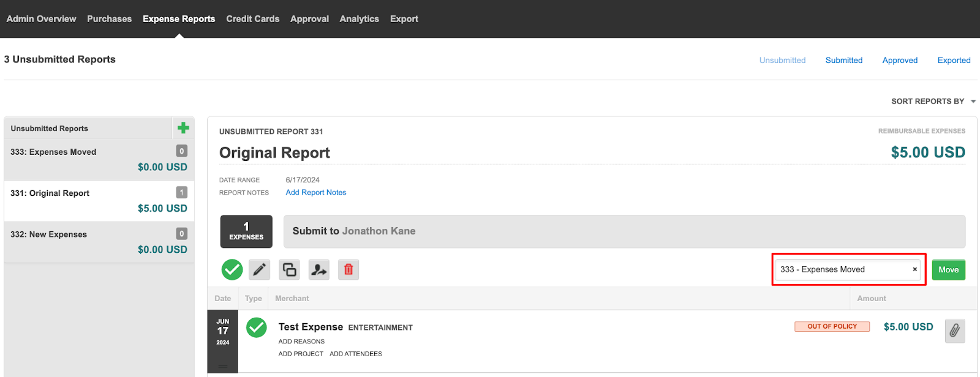Image resolution: width=980 pixels, height=377 pixels.
Task: Open the paperclip receipt attachment icon
Action: (955, 331)
